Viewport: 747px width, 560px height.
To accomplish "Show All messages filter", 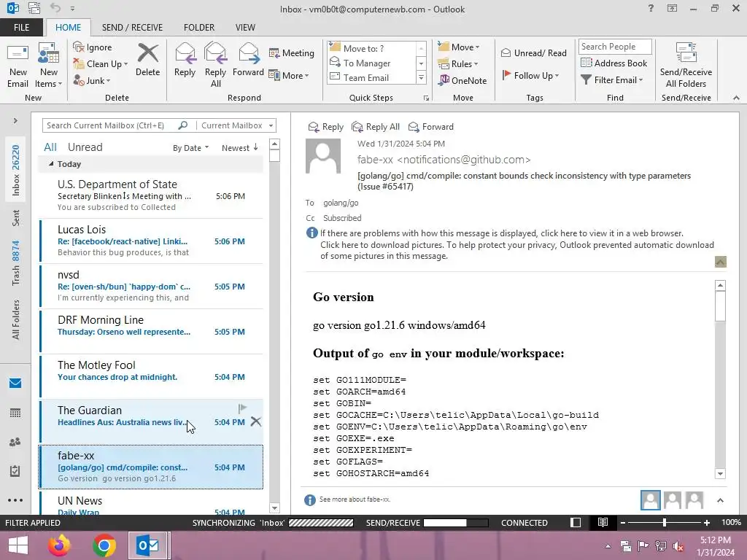I will [x=50, y=147].
